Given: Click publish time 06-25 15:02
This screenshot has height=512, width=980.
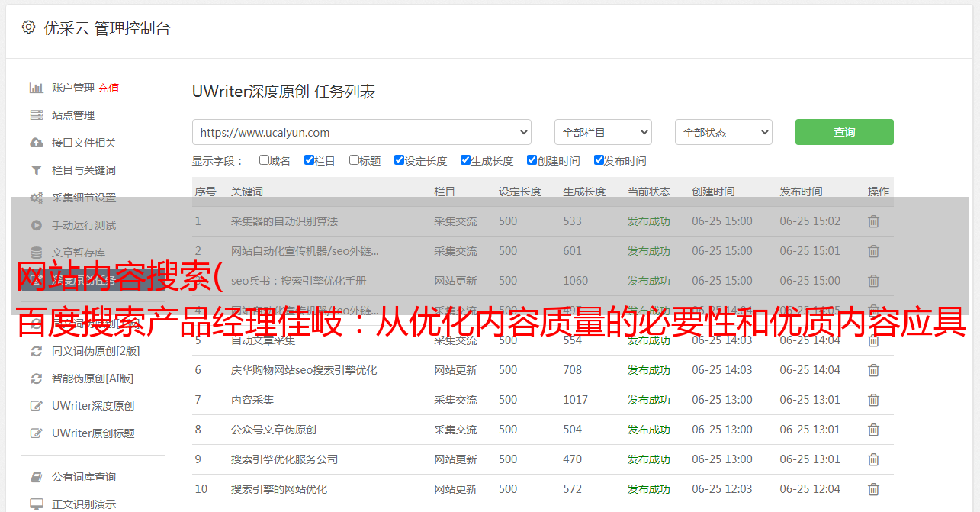Looking at the screenshot, I should [810, 221].
